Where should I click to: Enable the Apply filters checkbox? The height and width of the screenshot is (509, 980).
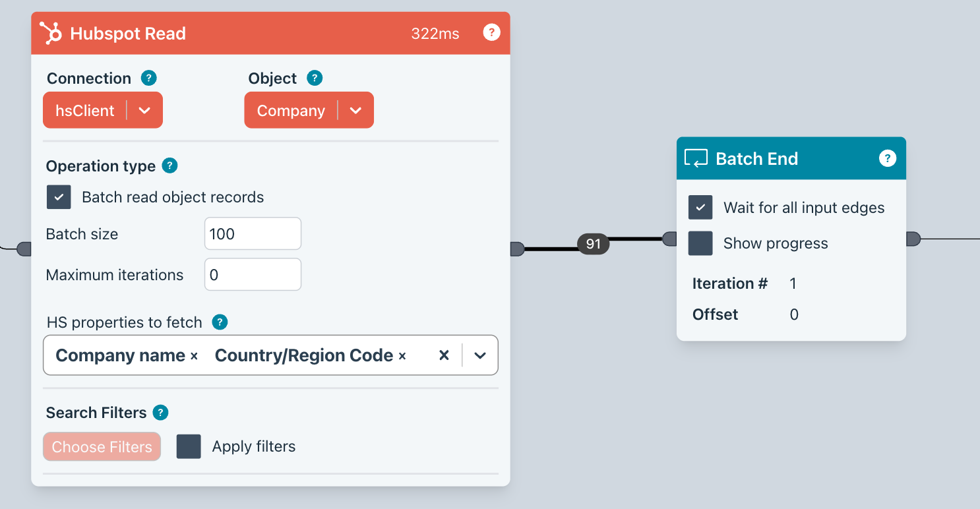189,446
